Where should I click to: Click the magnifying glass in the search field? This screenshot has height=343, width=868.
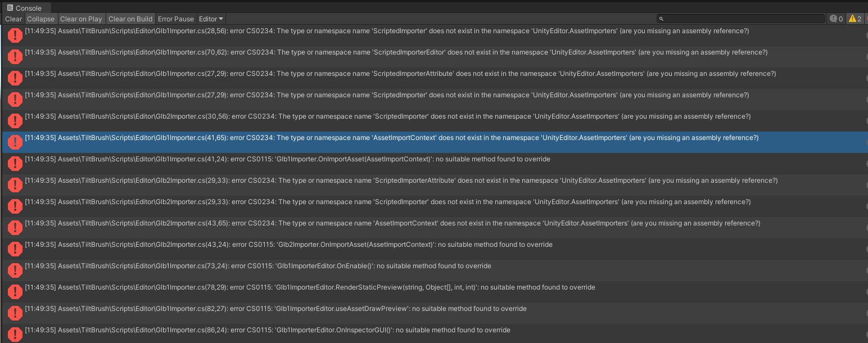[661, 18]
